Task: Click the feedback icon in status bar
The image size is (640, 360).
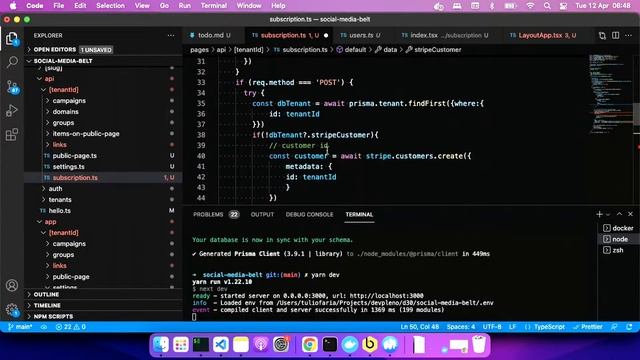Action: pos(614,327)
